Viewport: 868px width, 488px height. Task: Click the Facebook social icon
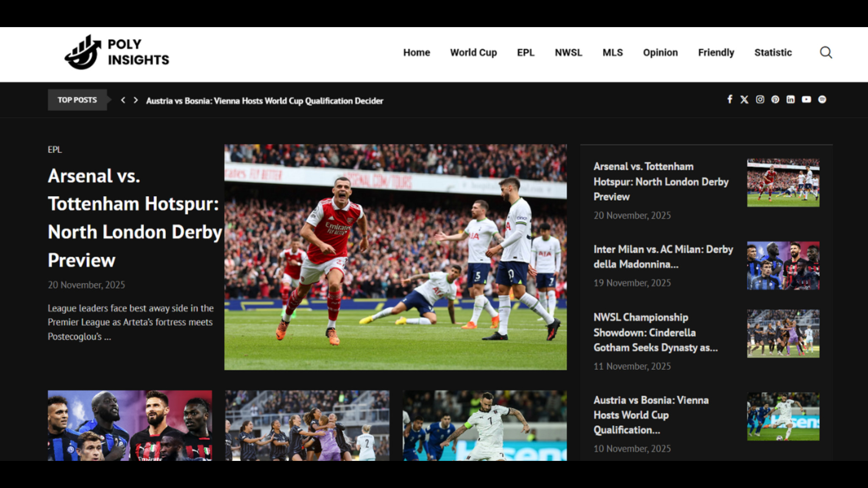[x=729, y=99]
